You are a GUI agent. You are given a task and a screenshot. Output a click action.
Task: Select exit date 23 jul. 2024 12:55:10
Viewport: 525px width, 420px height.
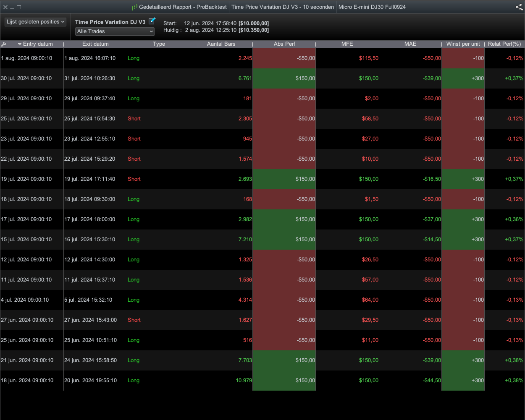(89, 139)
